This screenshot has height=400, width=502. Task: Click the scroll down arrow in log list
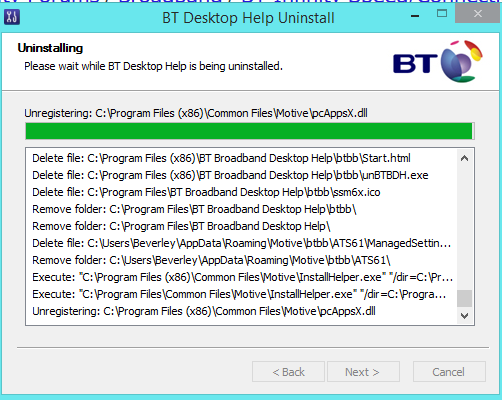[464, 315]
